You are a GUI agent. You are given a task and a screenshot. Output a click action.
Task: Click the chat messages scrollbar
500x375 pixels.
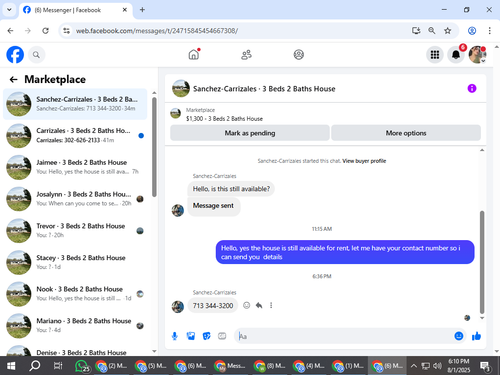click(482, 262)
